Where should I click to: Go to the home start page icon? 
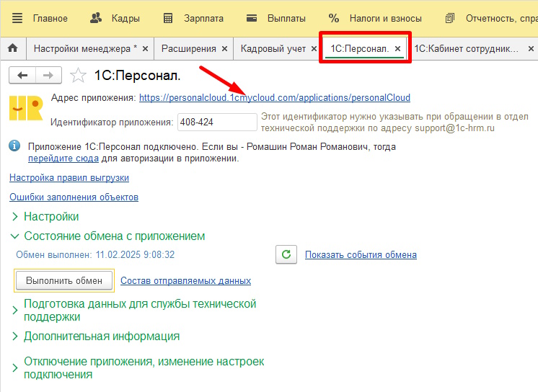pos(13,48)
